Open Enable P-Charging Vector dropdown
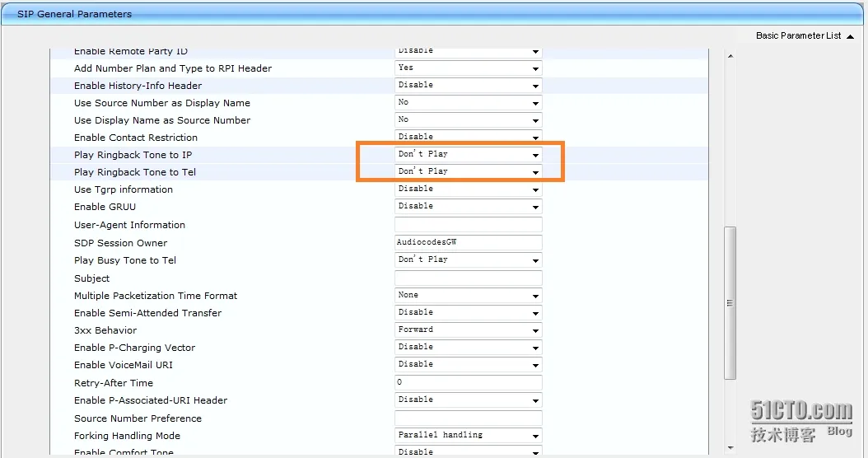The image size is (868, 458). click(469, 348)
